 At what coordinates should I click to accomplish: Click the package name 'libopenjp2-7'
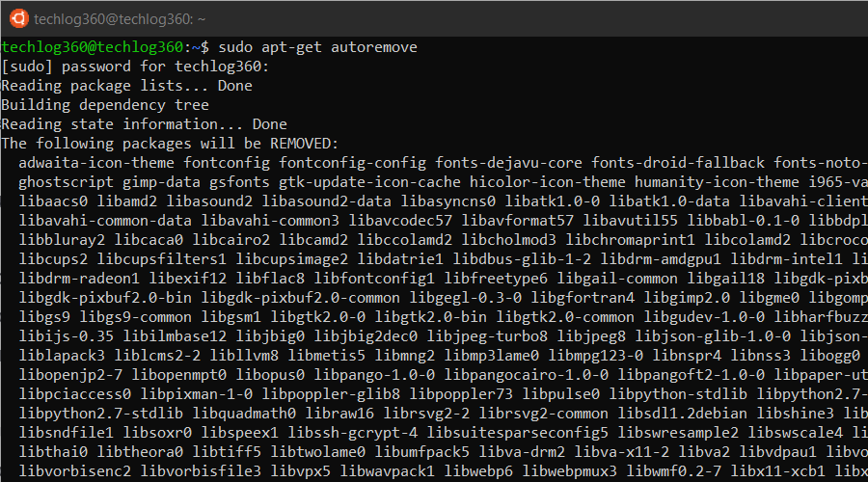coord(70,375)
